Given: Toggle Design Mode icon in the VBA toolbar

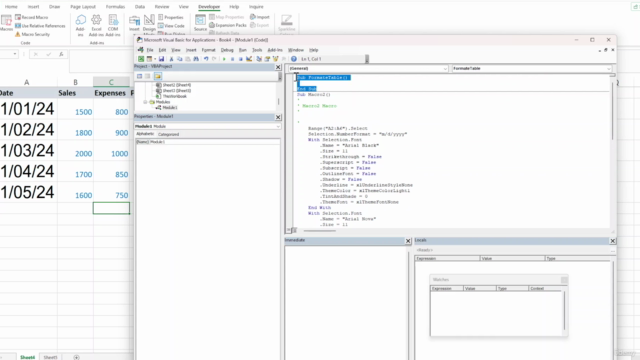Looking at the screenshot, I should [x=249, y=59].
